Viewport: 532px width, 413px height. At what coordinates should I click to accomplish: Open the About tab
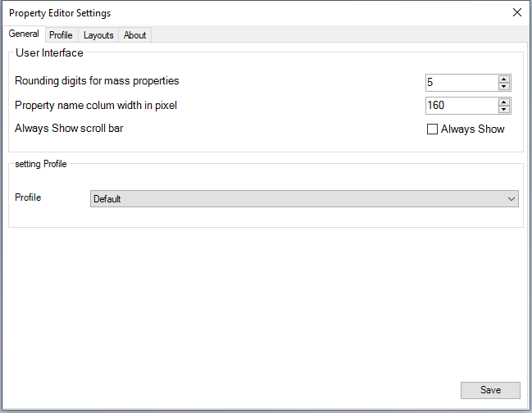[x=134, y=35]
